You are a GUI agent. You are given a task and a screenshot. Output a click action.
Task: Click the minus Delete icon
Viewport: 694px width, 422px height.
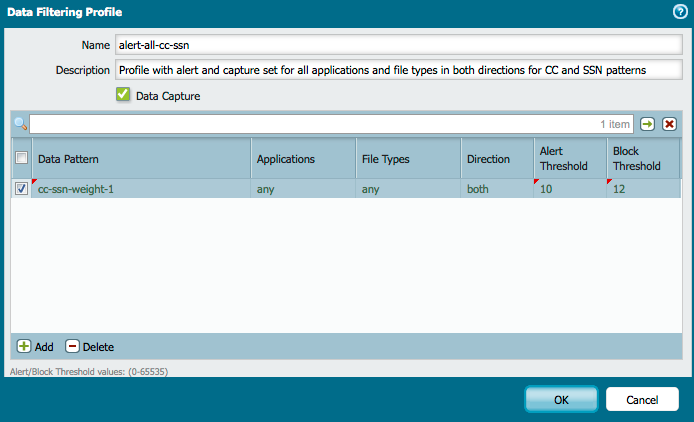pos(72,347)
